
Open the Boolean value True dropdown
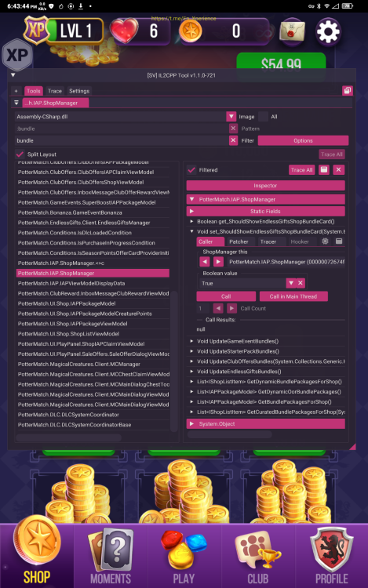(x=291, y=283)
